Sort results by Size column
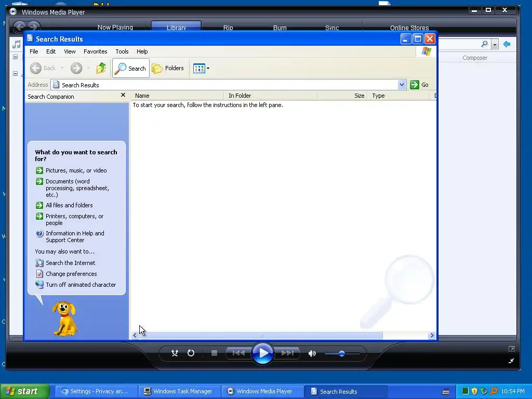 (x=342, y=96)
